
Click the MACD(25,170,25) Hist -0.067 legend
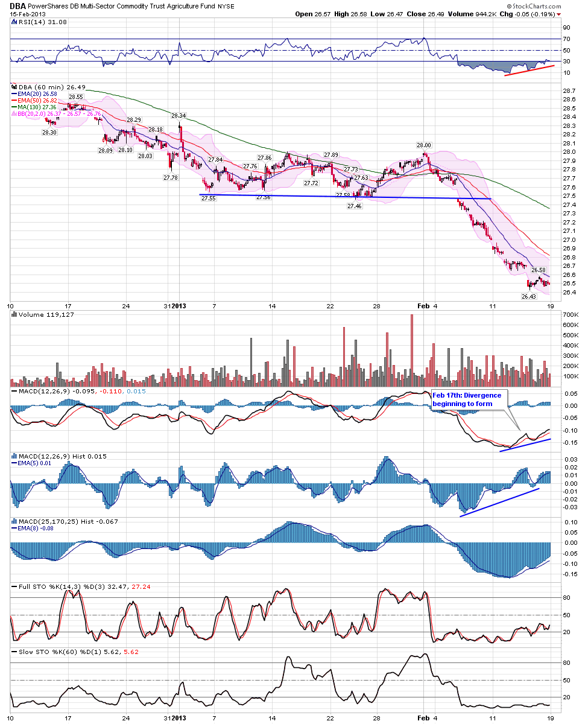click(66, 521)
